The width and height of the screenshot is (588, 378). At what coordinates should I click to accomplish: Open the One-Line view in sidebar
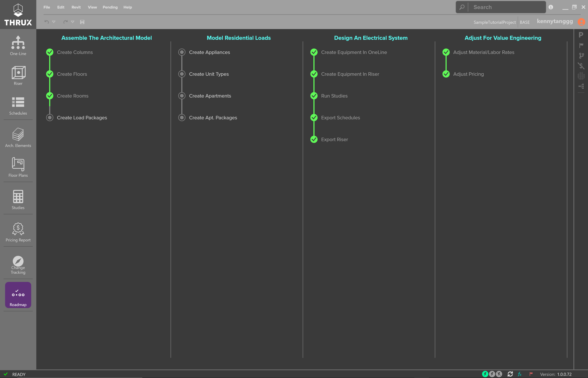pyautogui.click(x=18, y=46)
